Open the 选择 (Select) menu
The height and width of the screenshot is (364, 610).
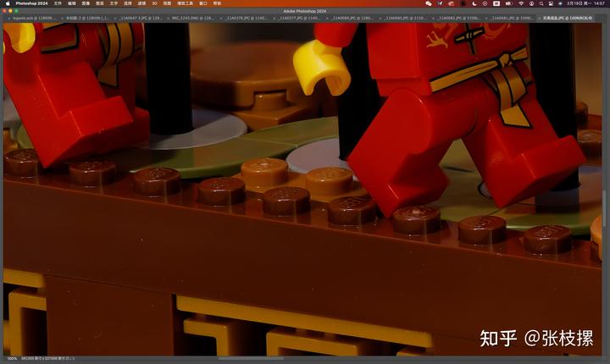(128, 3)
